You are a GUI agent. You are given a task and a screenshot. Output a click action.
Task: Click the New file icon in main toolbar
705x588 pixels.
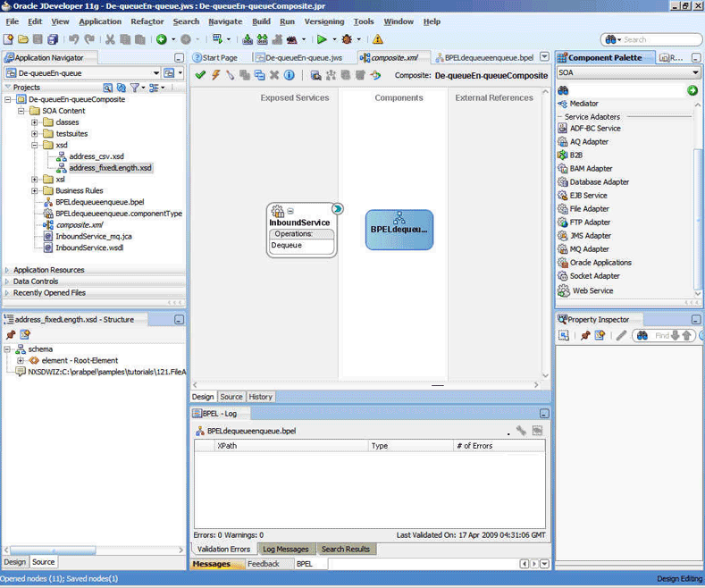[x=8, y=39]
